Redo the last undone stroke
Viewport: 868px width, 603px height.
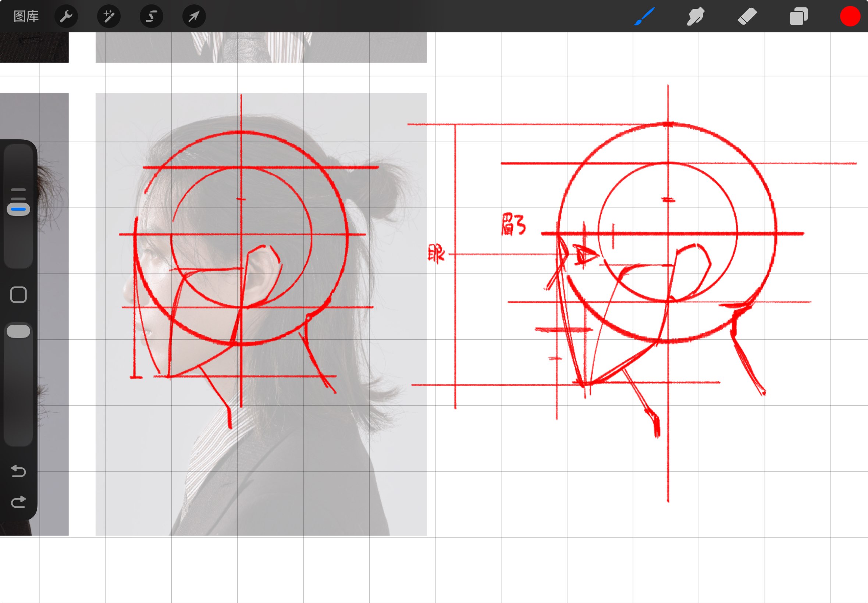coord(18,502)
